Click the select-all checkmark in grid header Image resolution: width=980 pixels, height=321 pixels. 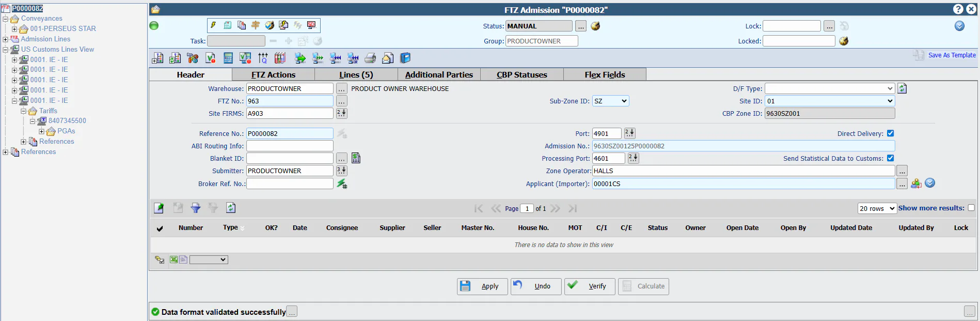pos(160,228)
